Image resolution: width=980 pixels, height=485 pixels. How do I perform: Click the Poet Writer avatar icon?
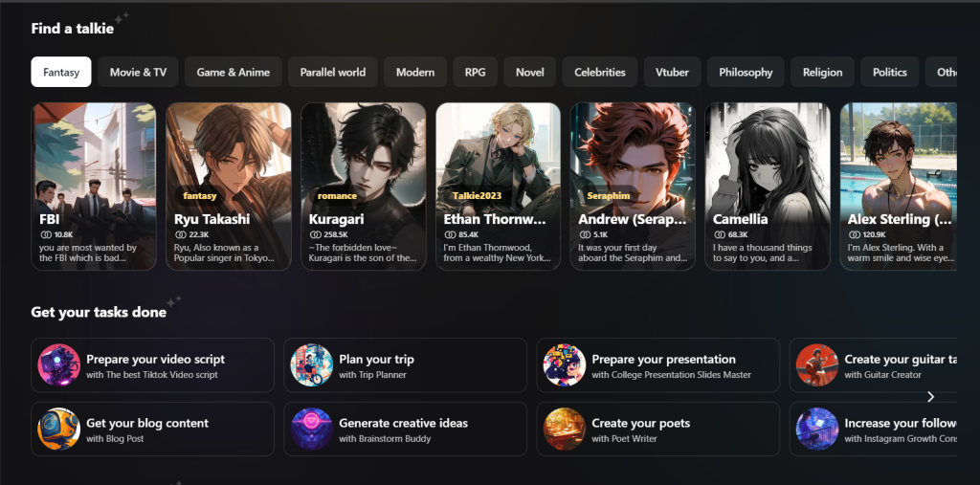point(565,429)
